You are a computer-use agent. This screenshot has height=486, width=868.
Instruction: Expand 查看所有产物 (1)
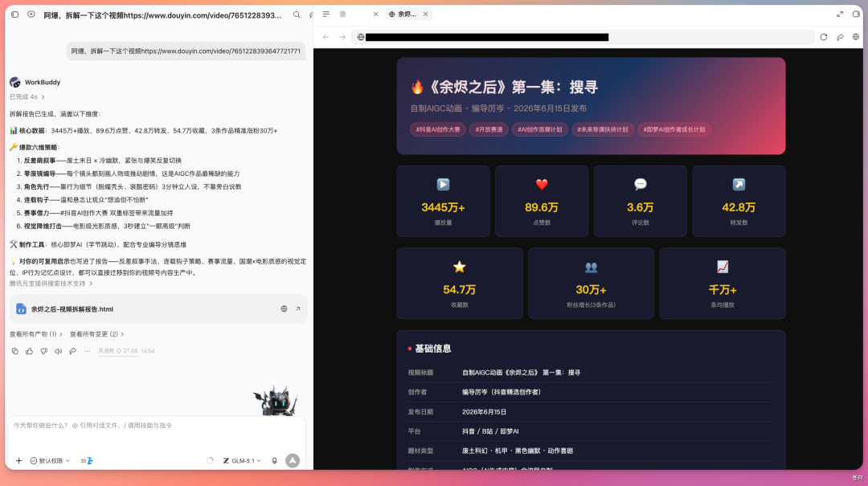36,334
